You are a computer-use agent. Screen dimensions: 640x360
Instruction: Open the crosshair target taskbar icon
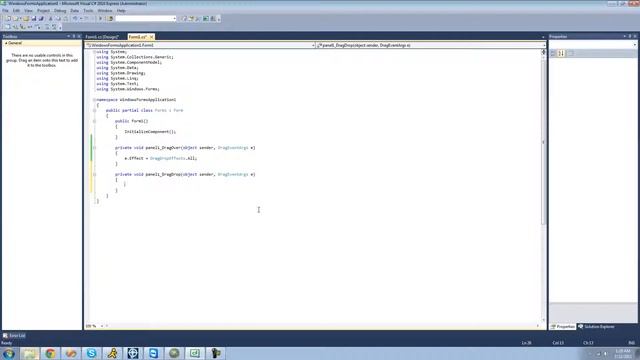coord(133,353)
